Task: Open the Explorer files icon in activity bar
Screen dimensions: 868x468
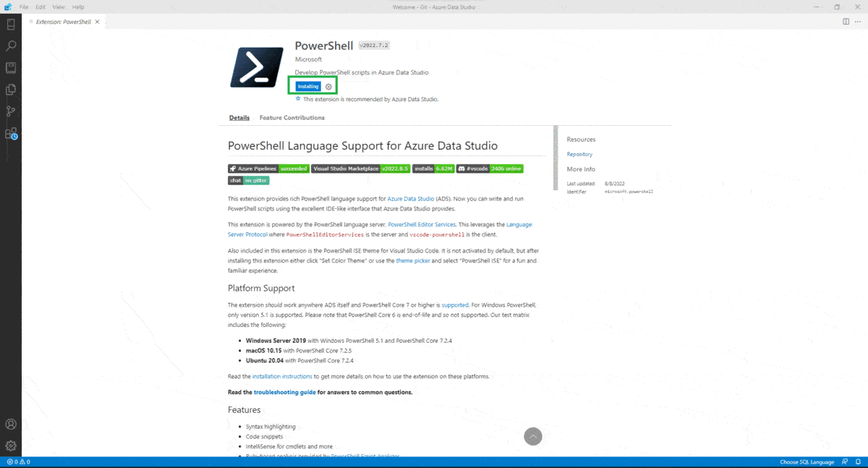Action: [x=11, y=90]
